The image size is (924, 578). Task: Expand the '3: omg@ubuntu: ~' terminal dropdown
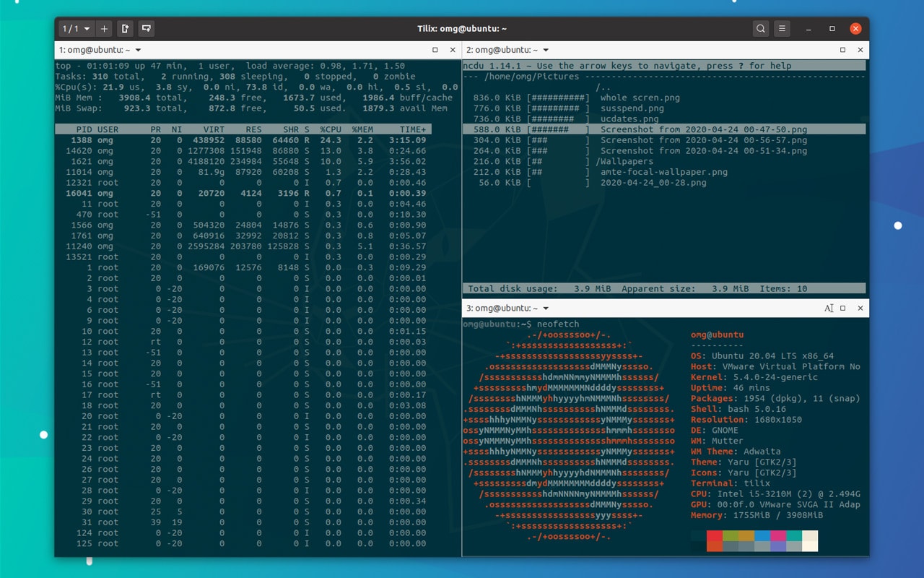[546, 309]
